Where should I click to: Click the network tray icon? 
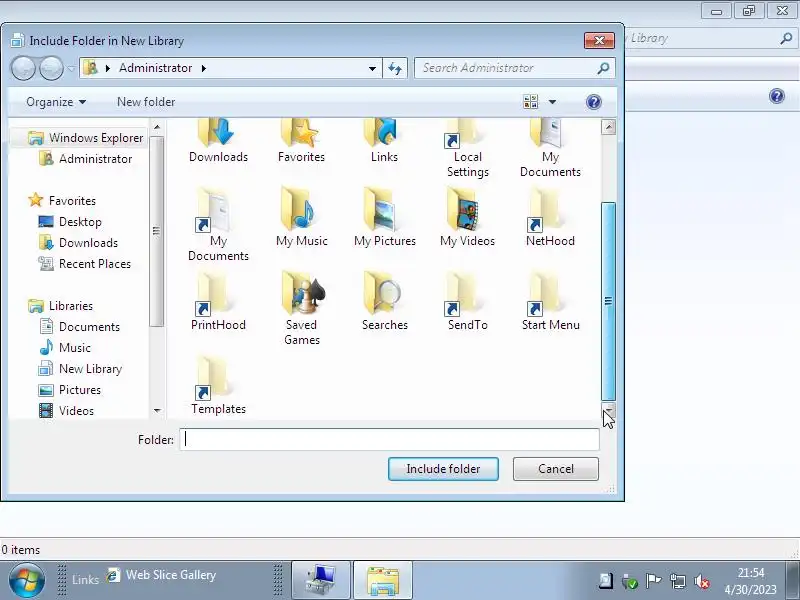(x=678, y=581)
